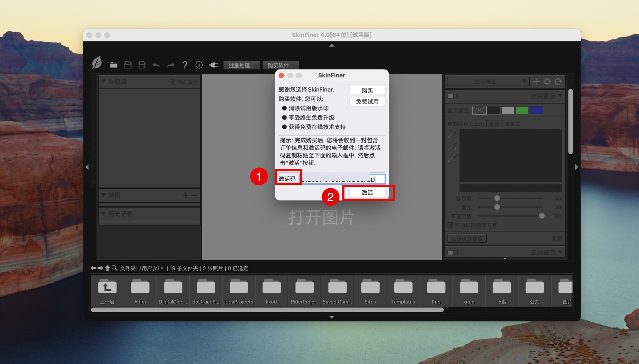This screenshot has width=639, height=364.
Task: Collapse the 皮肤蒙版 section arrow
Action: (560, 96)
